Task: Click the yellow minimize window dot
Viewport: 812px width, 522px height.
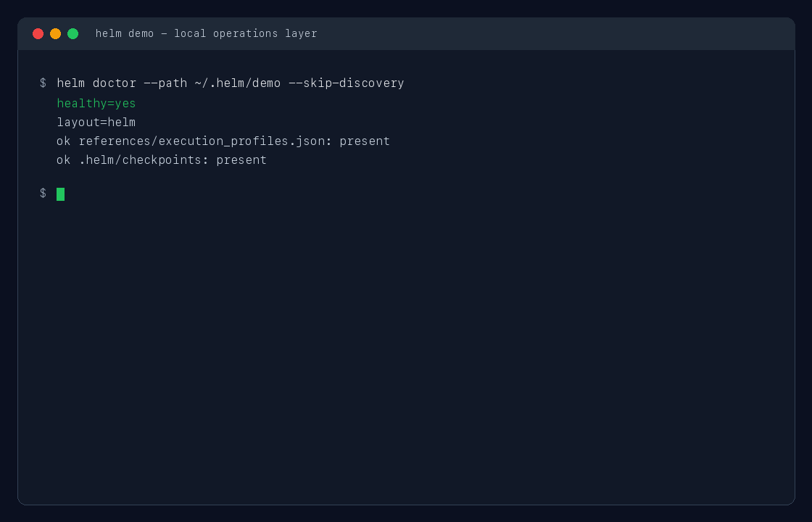Action: [55, 33]
